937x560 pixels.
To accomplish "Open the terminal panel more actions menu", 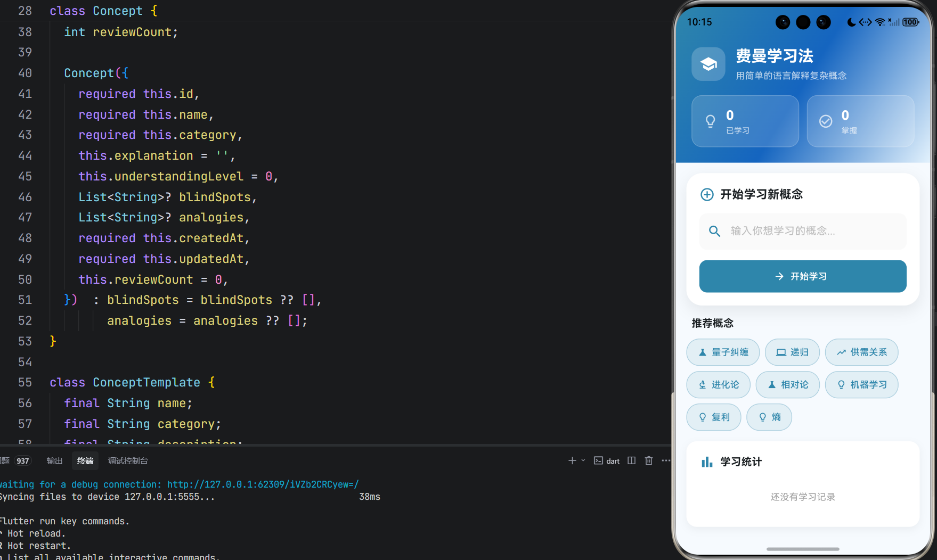I will pyautogui.click(x=666, y=461).
